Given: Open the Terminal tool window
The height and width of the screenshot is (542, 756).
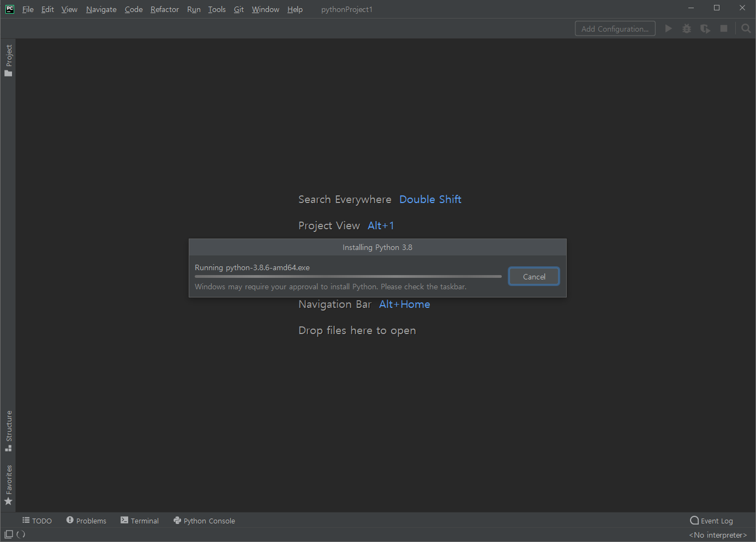Looking at the screenshot, I should (x=140, y=521).
